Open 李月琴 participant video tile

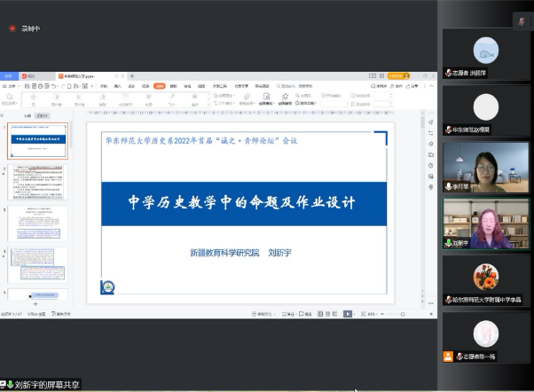point(485,168)
